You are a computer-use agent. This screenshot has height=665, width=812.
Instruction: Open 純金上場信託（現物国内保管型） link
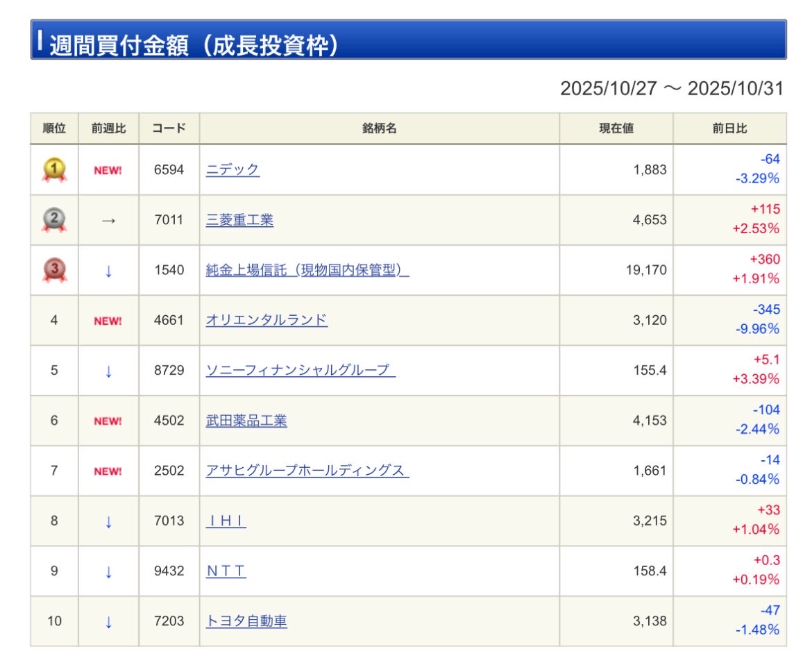[307, 270]
